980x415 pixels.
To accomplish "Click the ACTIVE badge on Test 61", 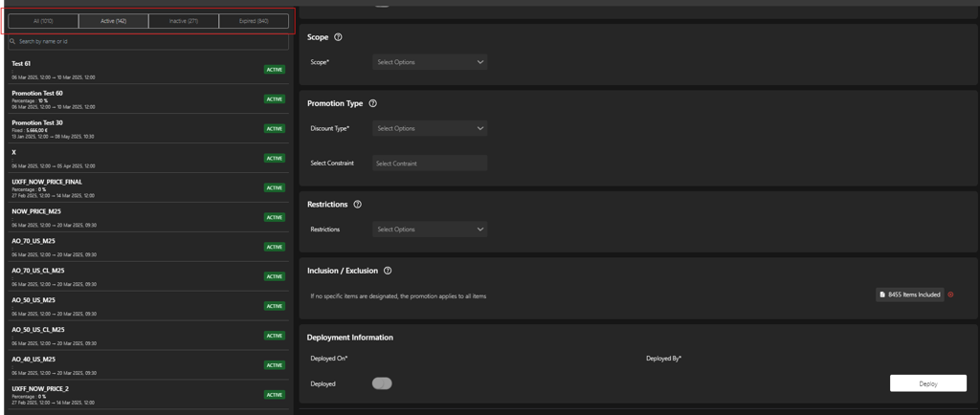I will (x=275, y=69).
